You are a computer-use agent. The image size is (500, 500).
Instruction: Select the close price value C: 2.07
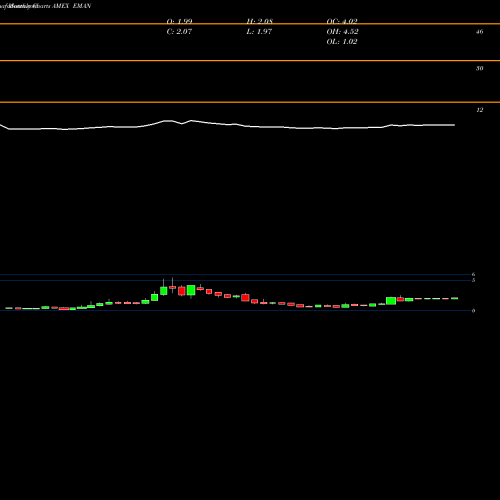(179, 32)
